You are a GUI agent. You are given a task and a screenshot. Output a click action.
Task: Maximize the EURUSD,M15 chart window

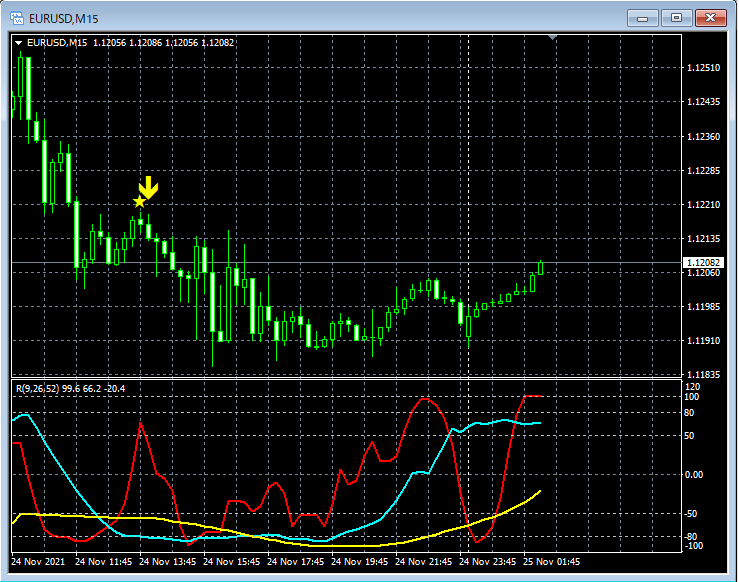pos(676,18)
